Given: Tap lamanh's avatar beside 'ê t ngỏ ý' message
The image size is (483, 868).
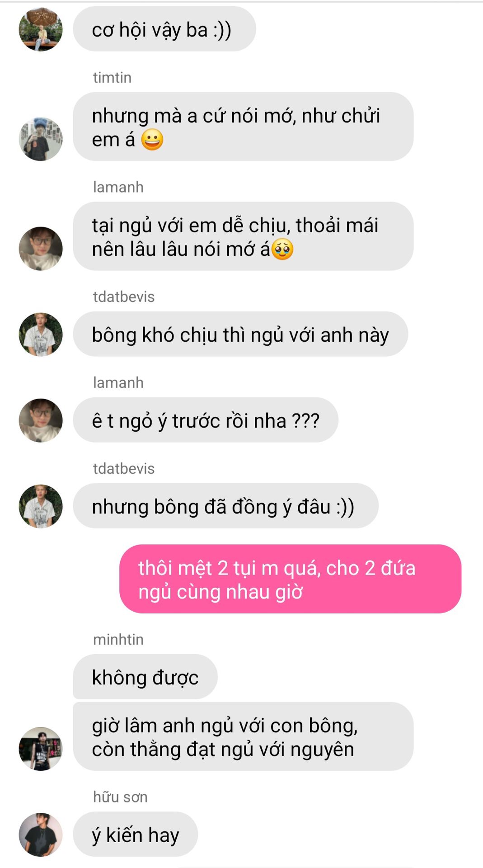Looking at the screenshot, I should coord(41,420).
